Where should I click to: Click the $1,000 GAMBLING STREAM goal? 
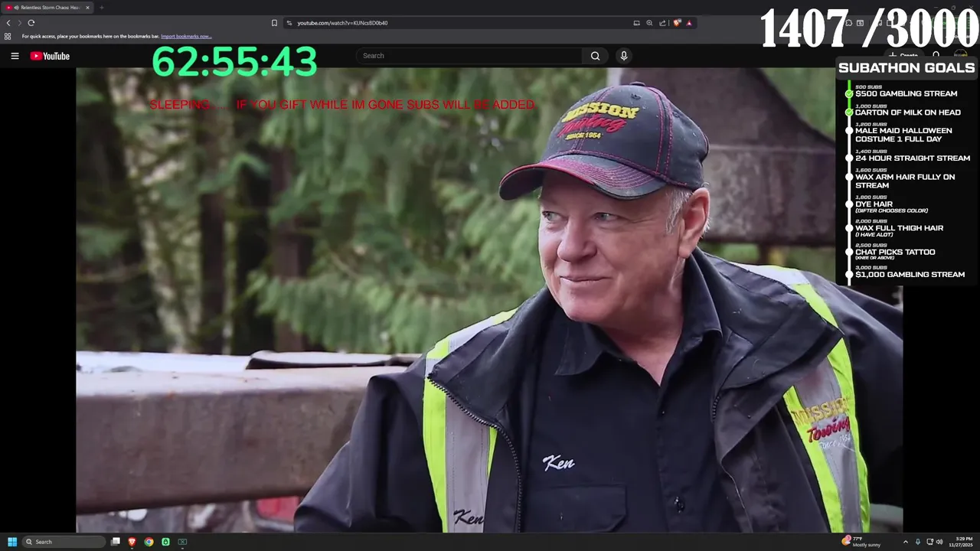pyautogui.click(x=910, y=275)
